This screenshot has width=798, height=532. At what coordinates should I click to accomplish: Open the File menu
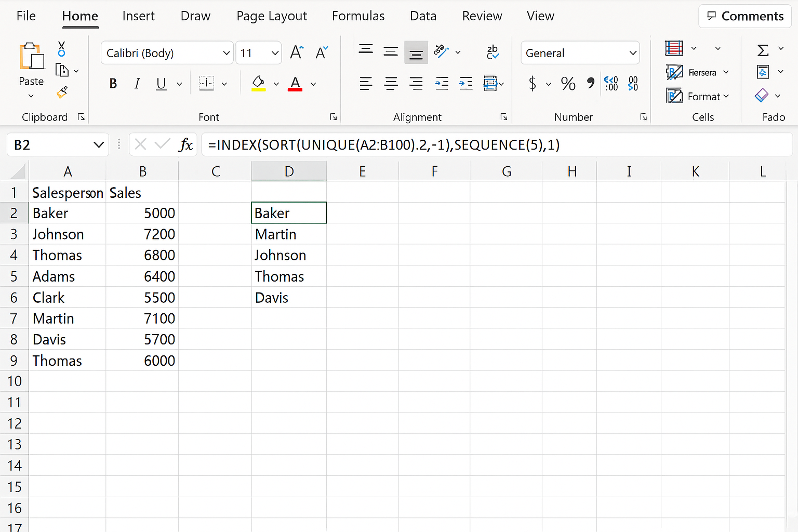[26, 16]
